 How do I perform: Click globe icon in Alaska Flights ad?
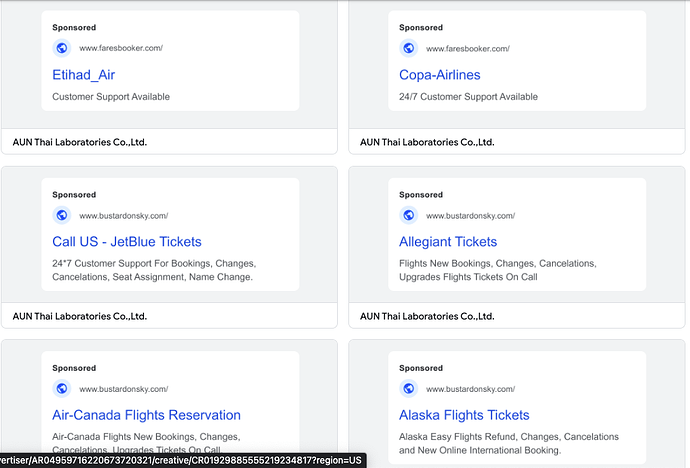coord(408,388)
